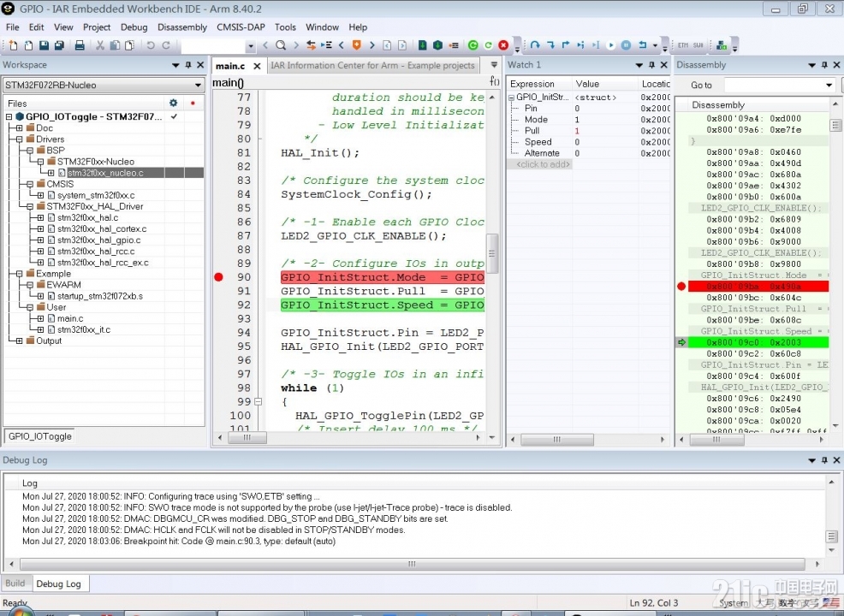Expand the Doc folder in the workspace

tap(20, 128)
